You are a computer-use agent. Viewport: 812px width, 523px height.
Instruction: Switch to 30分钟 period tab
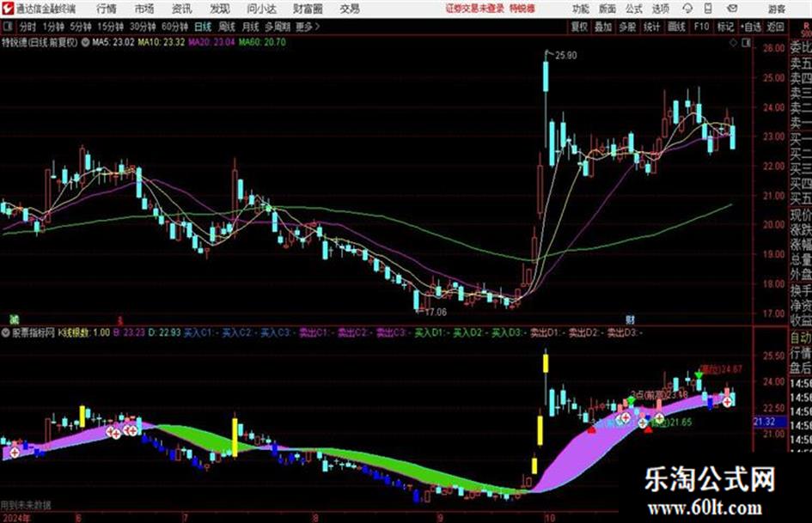coord(143,27)
